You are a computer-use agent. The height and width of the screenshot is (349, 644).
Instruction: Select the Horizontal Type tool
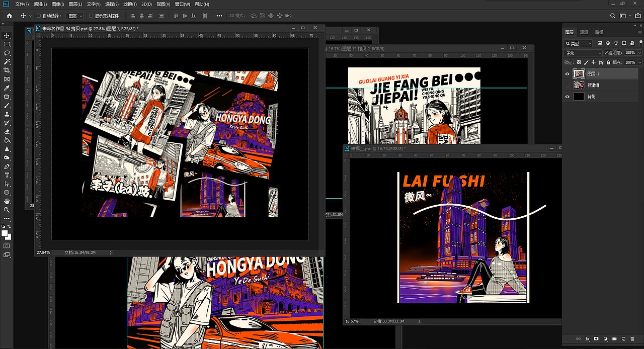point(7,175)
